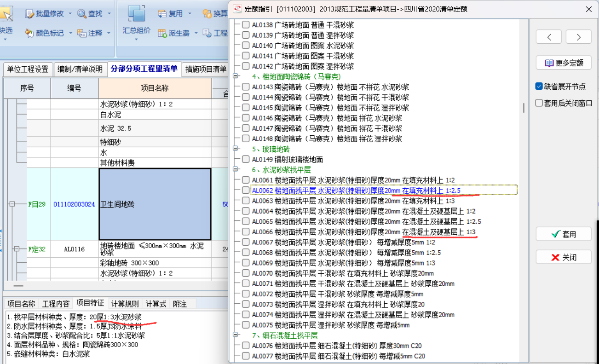The image size is (599, 364).
Task: Check the AL0061 quota checkbox
Action: pos(246,180)
